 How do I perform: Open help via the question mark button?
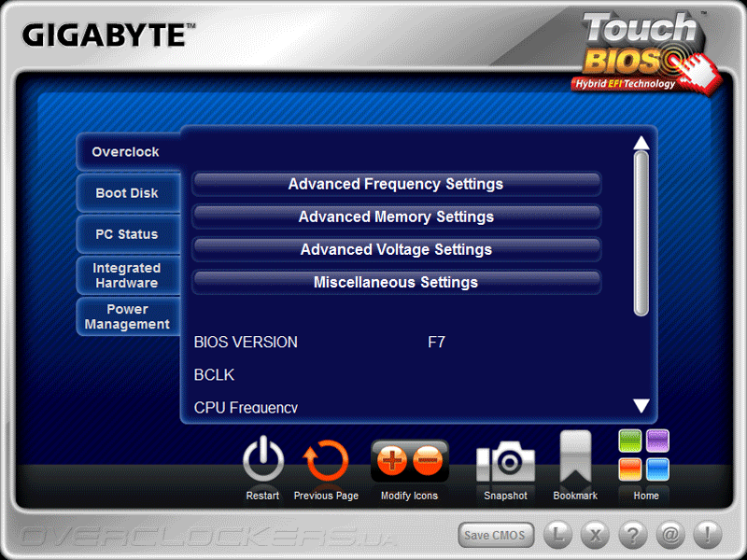pos(633,535)
